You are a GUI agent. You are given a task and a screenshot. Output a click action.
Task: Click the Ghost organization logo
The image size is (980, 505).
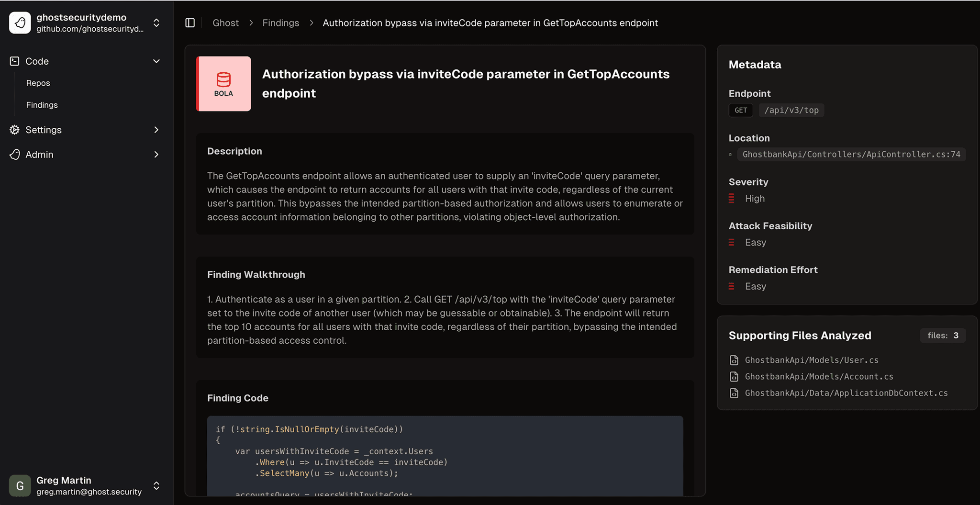click(x=20, y=23)
